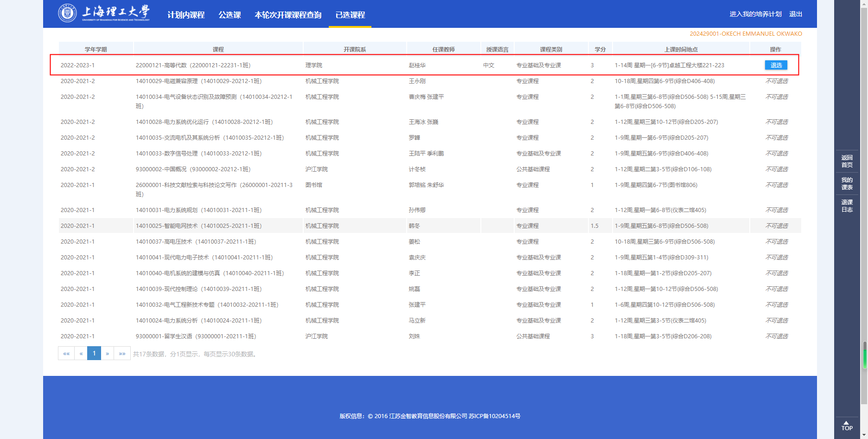Click 退选 button for 高等代数 course

tap(776, 65)
